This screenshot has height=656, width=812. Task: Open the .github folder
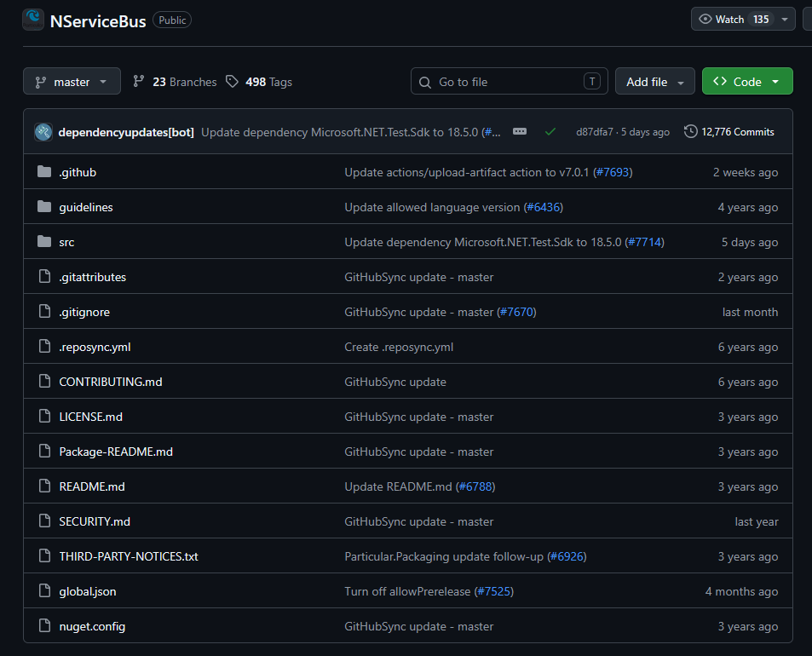point(78,172)
